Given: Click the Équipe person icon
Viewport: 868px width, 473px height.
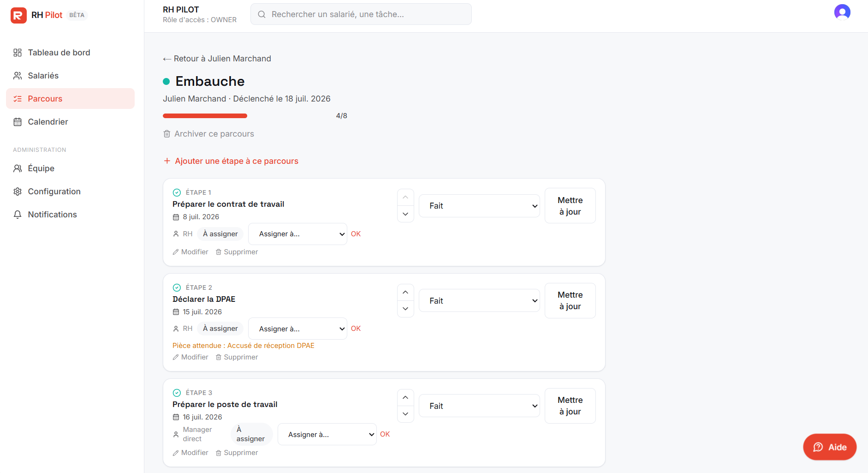Looking at the screenshot, I should pyautogui.click(x=18, y=168).
